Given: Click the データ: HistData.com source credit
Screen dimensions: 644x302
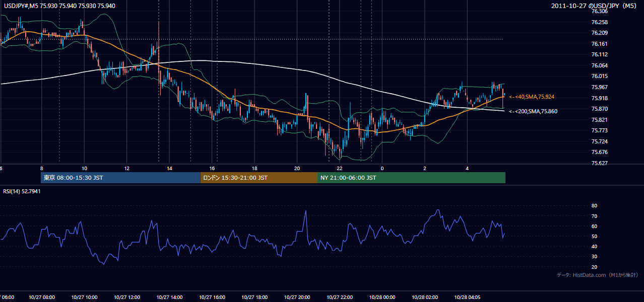Looking at the screenshot, I should point(597,275).
